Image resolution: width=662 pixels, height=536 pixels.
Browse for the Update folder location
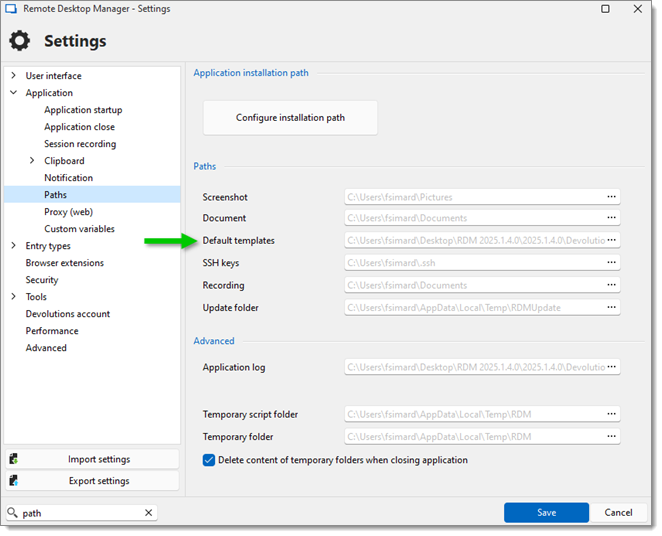click(x=611, y=307)
